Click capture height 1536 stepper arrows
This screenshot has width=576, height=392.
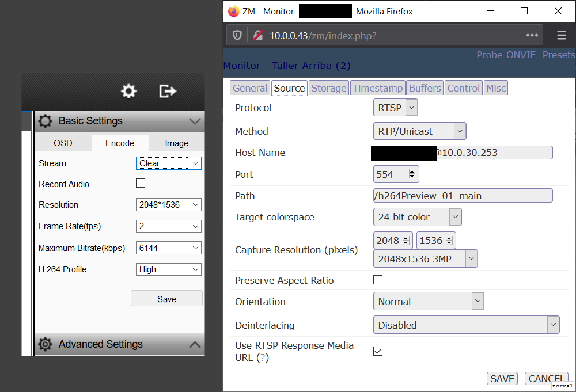[449, 241]
